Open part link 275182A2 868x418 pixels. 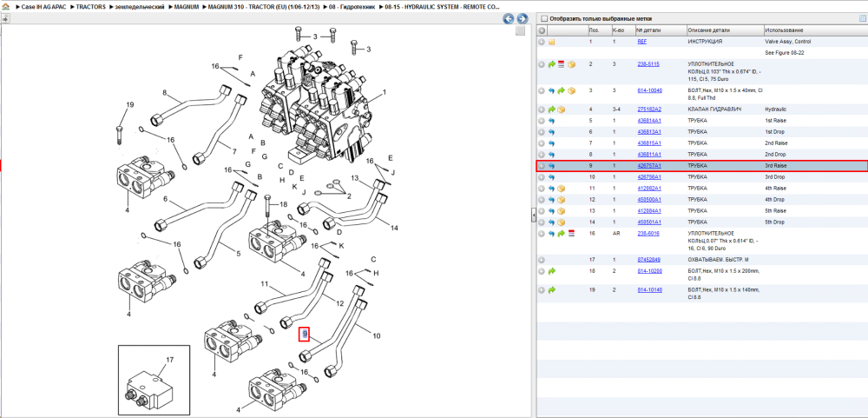coord(649,109)
